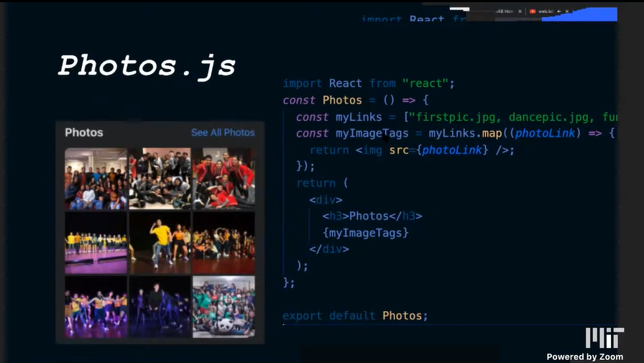Viewport: 644px width, 363px height.
Task: Click the closing '</div>' code line
Action: [x=329, y=249]
